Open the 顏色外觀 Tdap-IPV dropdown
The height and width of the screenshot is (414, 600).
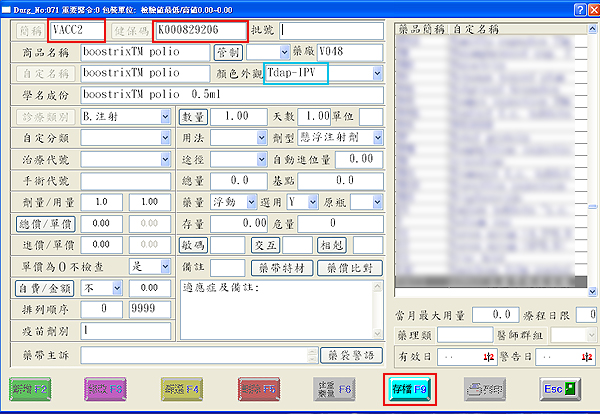point(376,73)
